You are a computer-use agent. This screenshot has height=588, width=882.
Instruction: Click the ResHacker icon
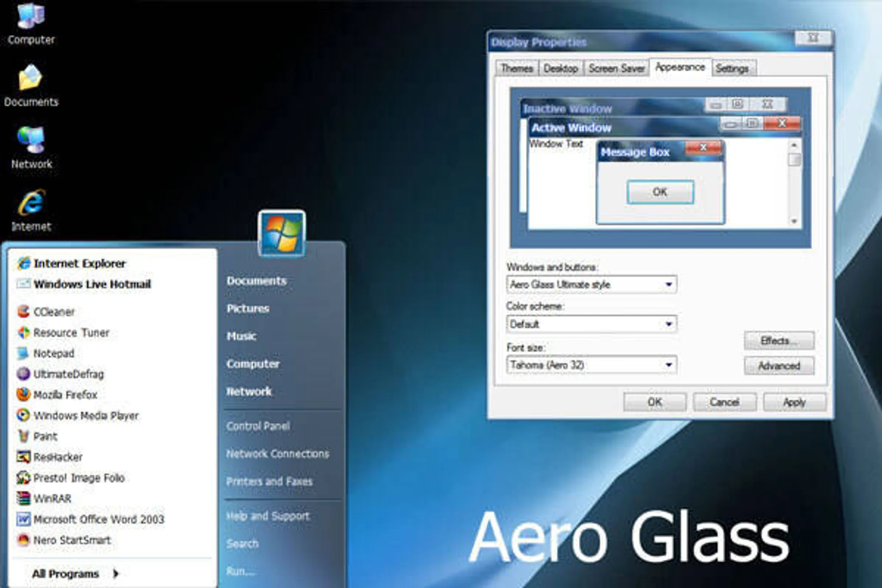click(x=23, y=457)
